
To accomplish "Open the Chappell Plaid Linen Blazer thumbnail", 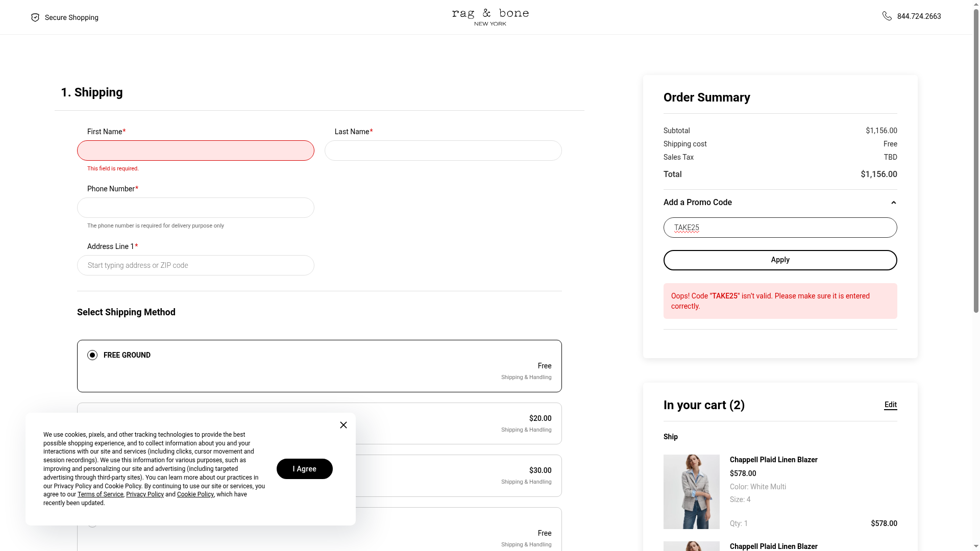I will point(691,491).
